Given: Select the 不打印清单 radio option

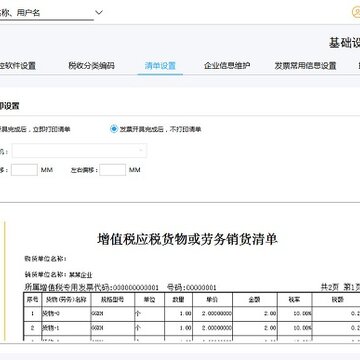Looking at the screenshot, I should click(114, 129).
